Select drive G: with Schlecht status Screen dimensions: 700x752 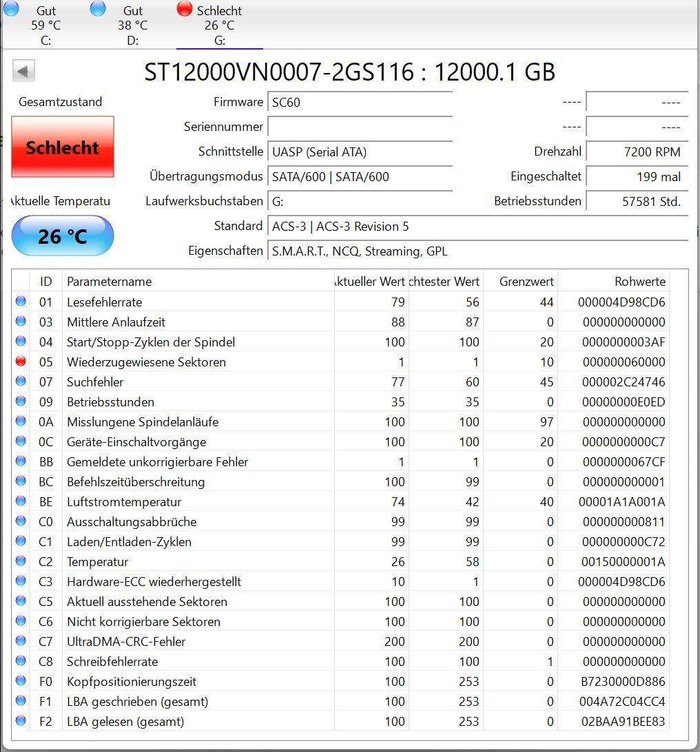219,24
